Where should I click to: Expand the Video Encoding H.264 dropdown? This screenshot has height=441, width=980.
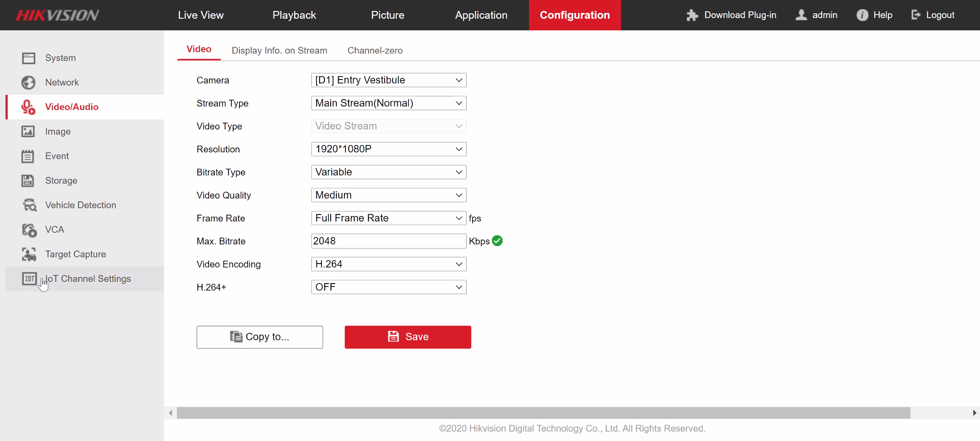(x=388, y=264)
